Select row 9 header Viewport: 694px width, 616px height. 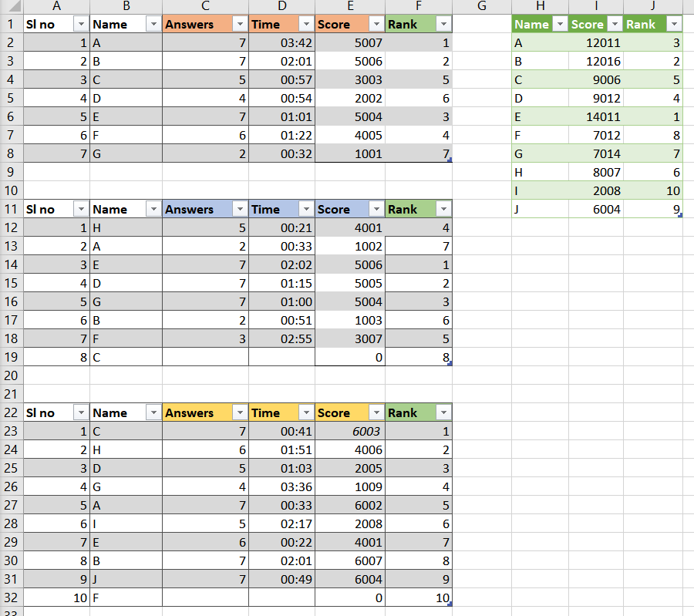point(12,172)
